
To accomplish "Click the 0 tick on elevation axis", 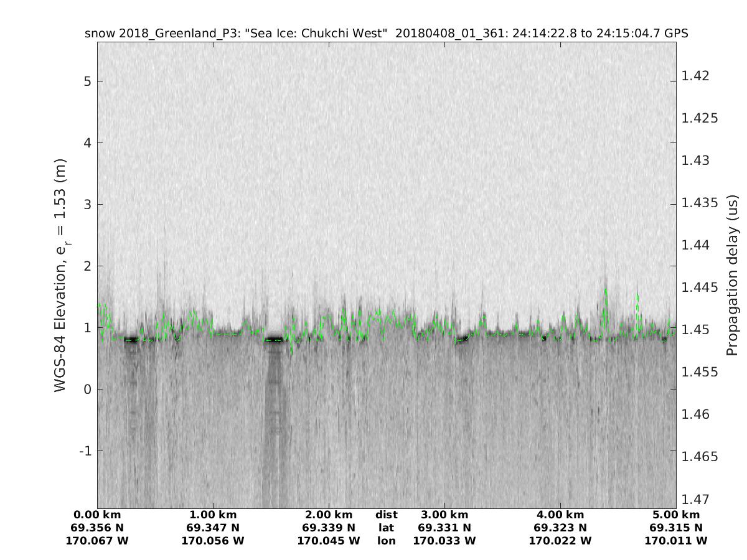I will point(88,389).
